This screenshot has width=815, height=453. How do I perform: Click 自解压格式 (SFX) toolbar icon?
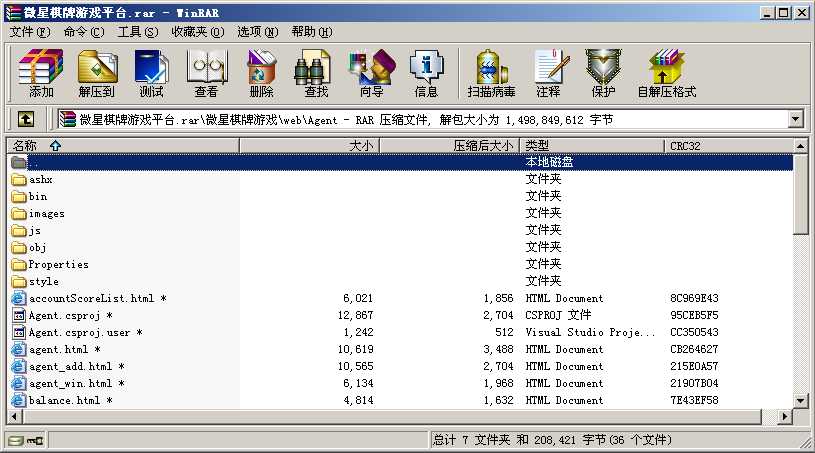click(x=667, y=73)
